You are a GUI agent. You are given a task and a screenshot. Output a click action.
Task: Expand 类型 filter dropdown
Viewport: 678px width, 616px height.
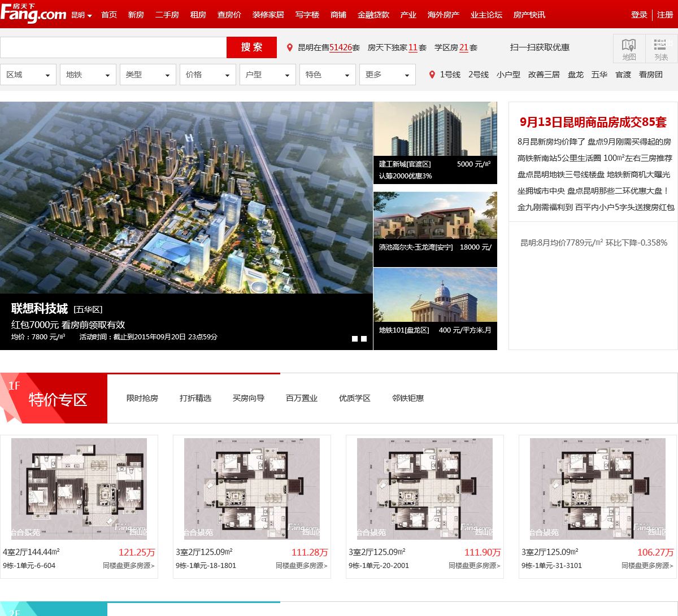pos(148,75)
